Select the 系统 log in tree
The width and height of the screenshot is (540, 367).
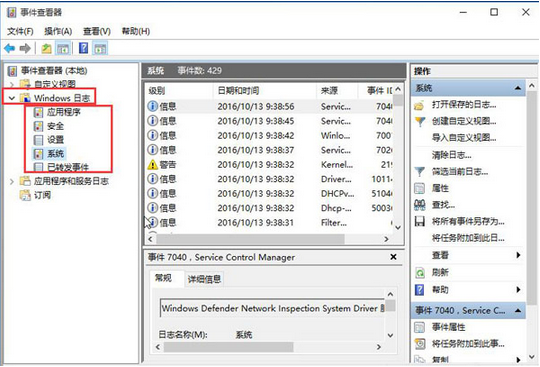point(55,154)
